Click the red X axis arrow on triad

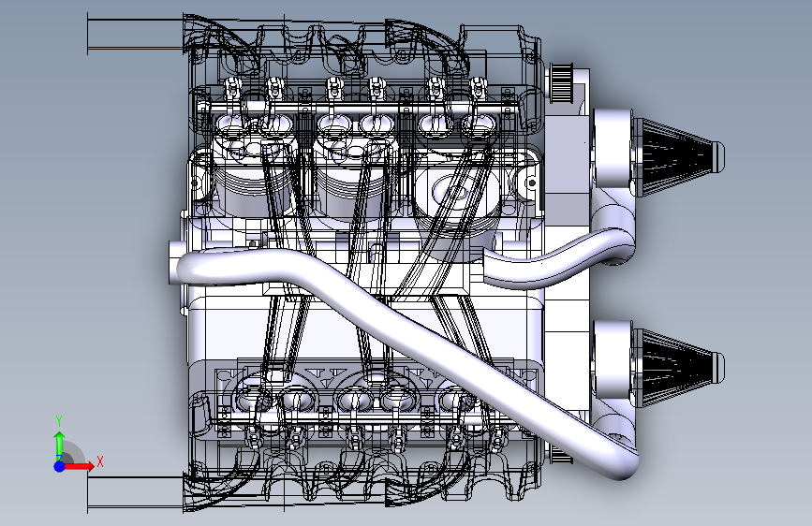click(80, 466)
